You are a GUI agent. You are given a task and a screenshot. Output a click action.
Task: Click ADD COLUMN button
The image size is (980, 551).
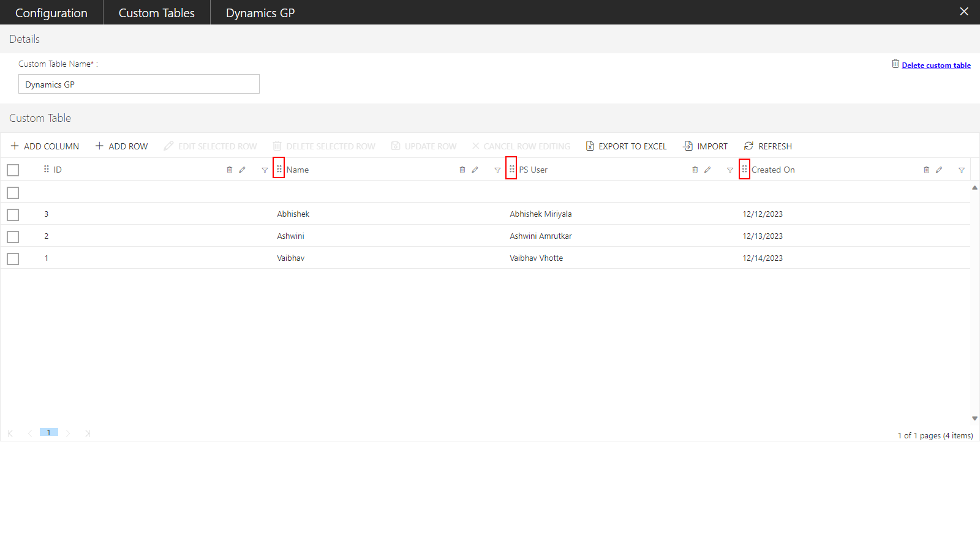pos(45,146)
